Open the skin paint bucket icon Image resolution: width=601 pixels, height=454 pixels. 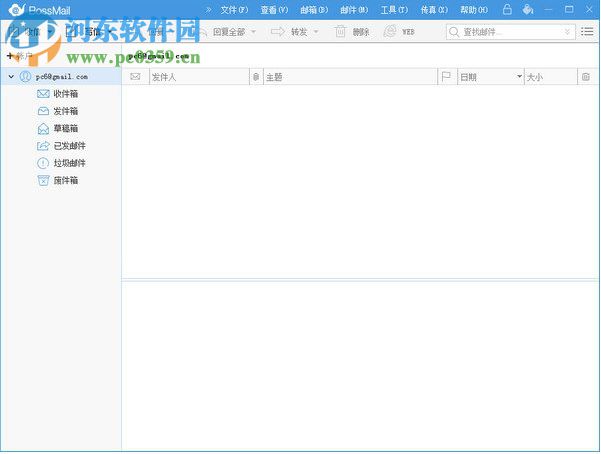528,9
